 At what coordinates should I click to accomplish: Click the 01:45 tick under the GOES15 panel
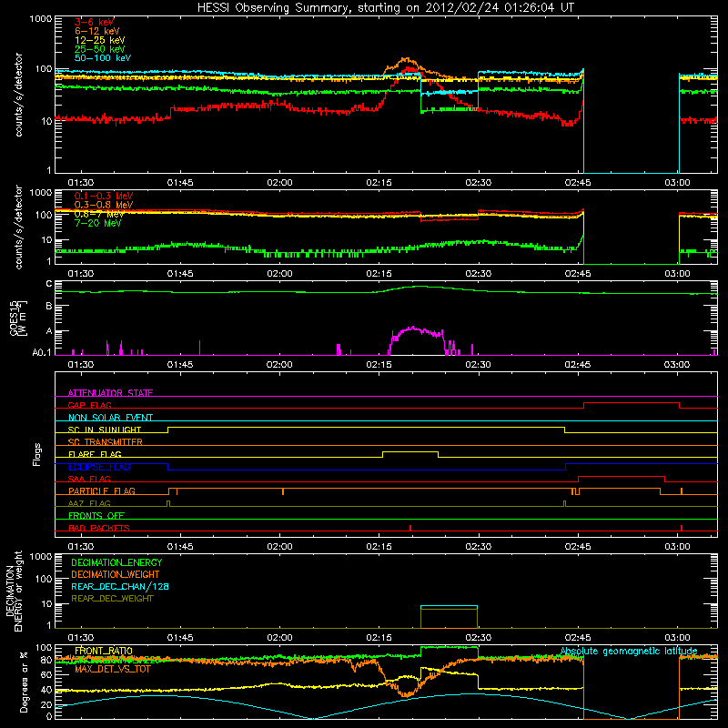180,365
